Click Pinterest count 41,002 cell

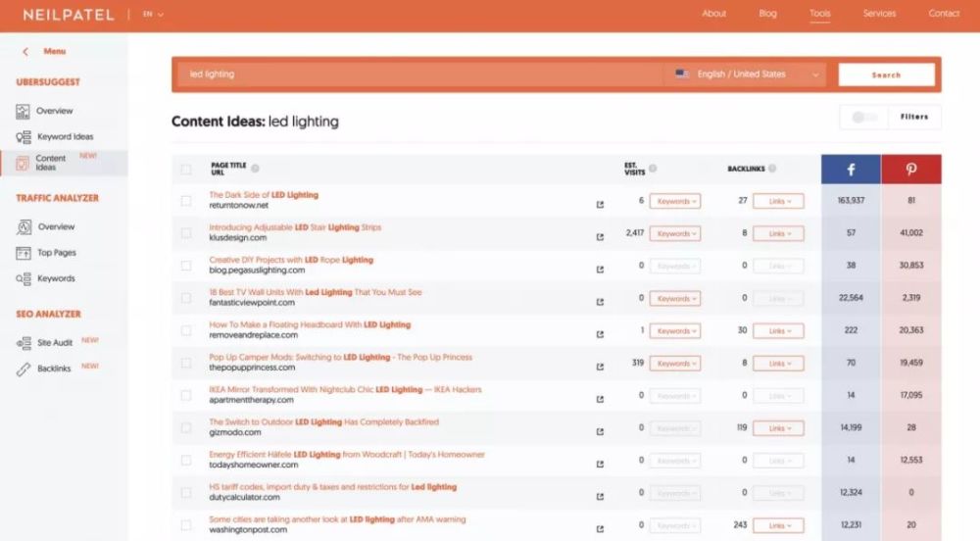click(911, 233)
